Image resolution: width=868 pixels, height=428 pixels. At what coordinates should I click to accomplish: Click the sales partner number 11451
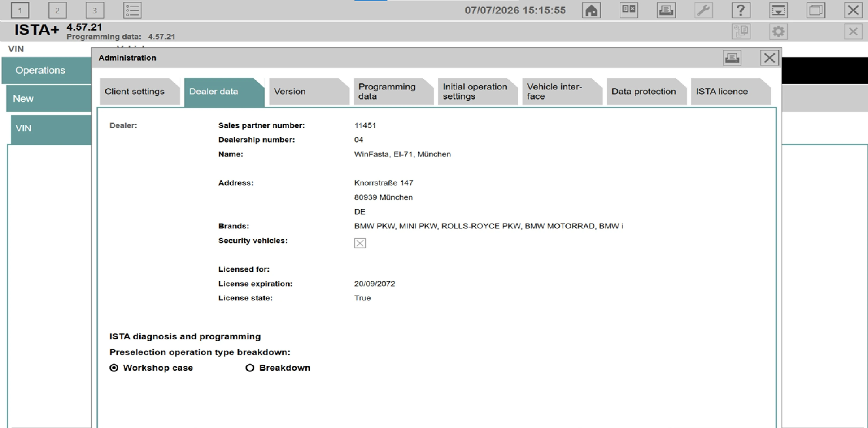[x=365, y=125]
